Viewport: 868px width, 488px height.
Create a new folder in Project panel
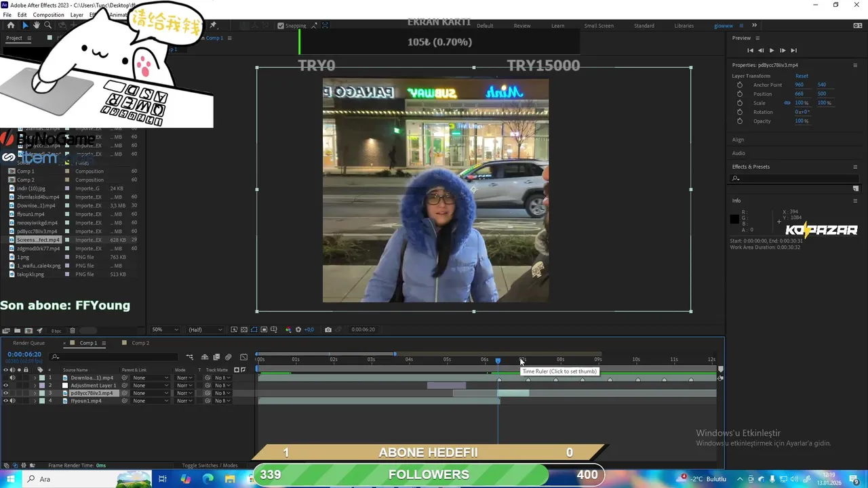pyautogui.click(x=17, y=331)
